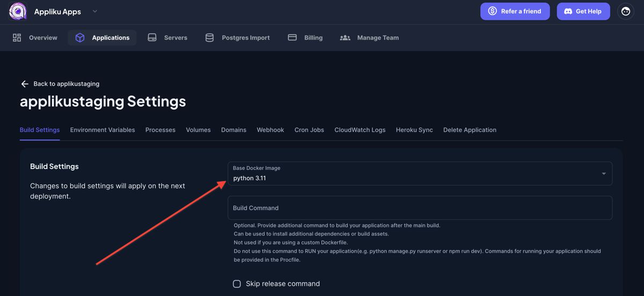Click the Postgres Import database icon
This screenshot has width=644, height=296.
point(209,38)
